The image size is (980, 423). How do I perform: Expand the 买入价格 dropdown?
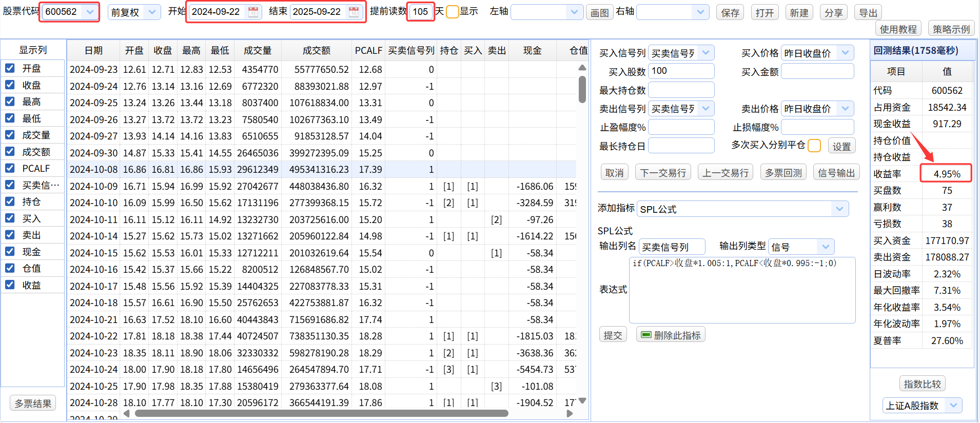click(845, 52)
